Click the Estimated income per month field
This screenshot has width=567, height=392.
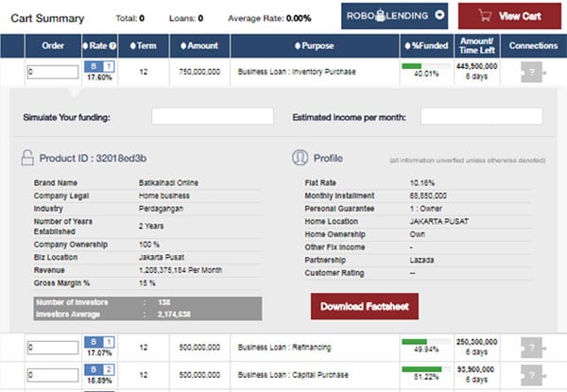[481, 116]
